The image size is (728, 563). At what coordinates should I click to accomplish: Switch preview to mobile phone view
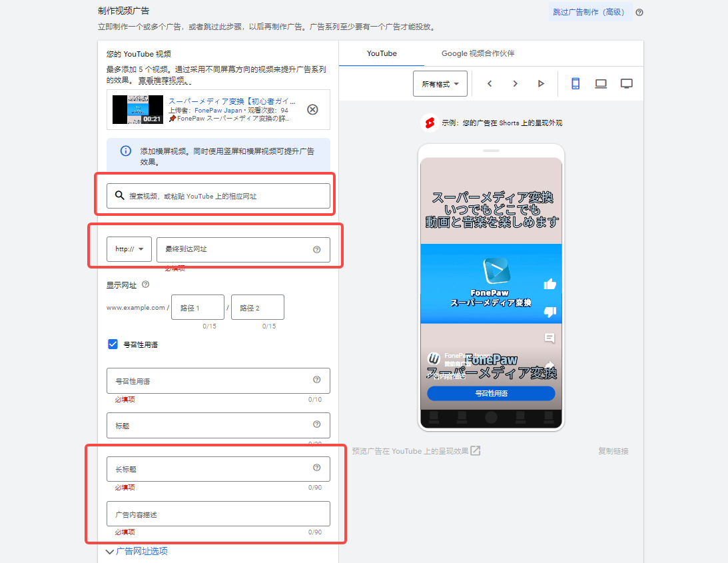(x=575, y=84)
